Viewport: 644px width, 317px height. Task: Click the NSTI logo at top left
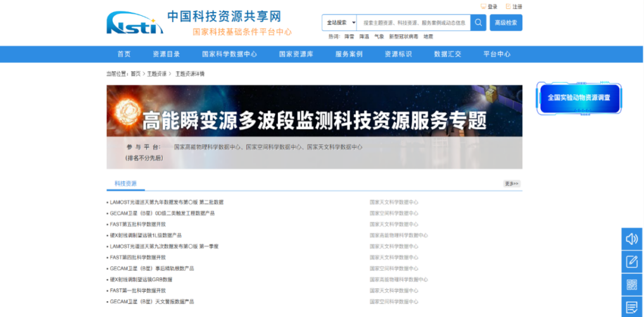130,23
